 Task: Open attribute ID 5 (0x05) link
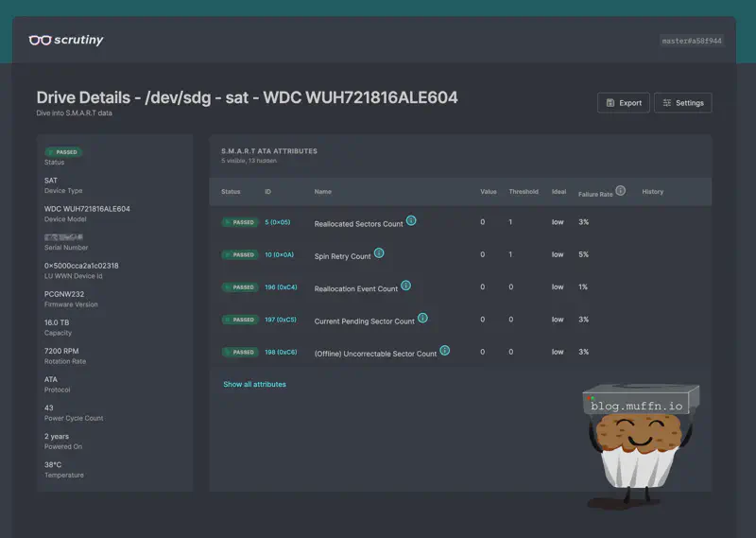coord(278,222)
